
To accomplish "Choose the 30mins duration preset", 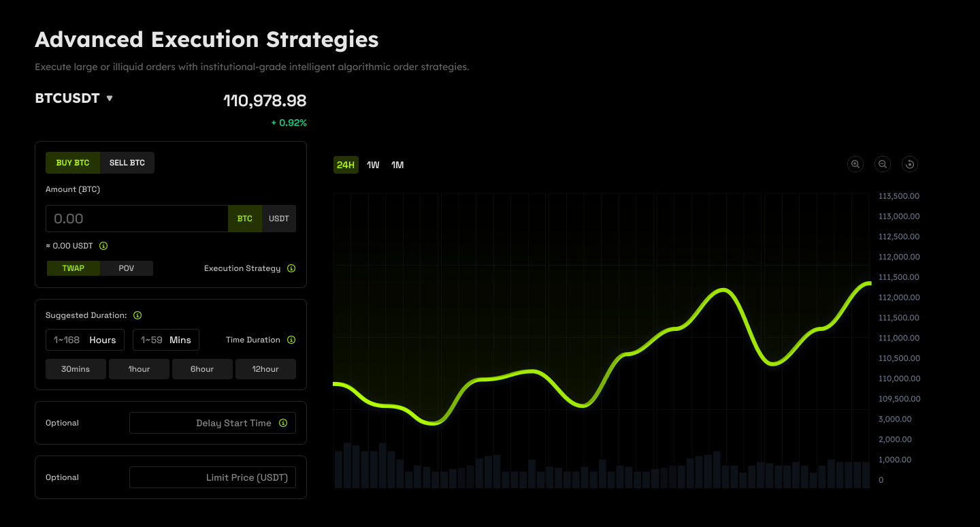I will pyautogui.click(x=76, y=369).
